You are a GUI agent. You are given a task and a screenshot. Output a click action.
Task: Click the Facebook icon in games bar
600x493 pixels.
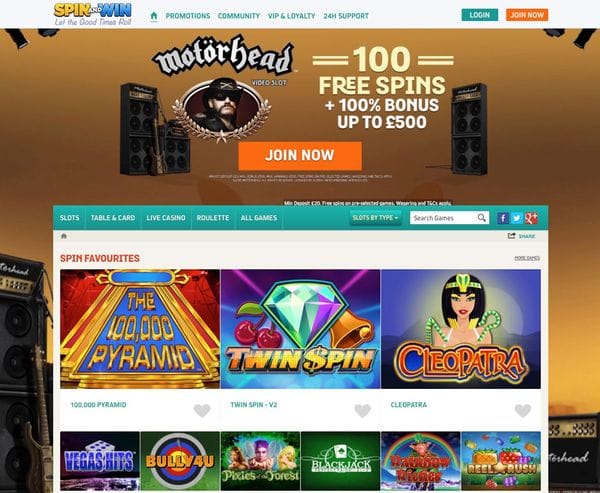point(502,218)
